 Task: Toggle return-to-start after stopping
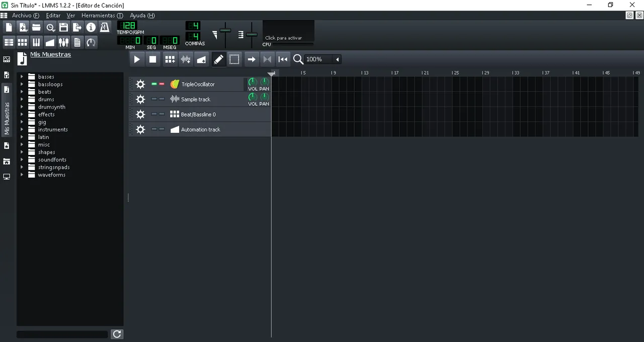pyautogui.click(x=283, y=59)
